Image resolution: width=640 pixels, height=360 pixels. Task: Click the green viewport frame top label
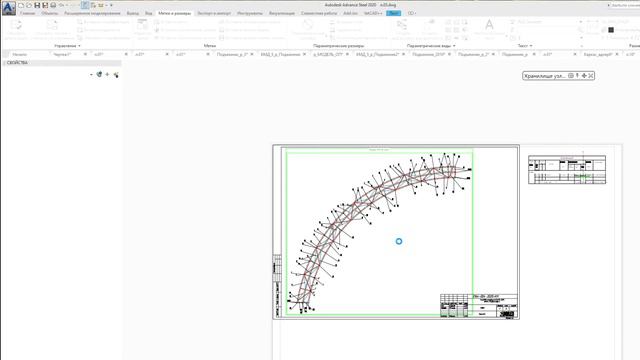379,150
